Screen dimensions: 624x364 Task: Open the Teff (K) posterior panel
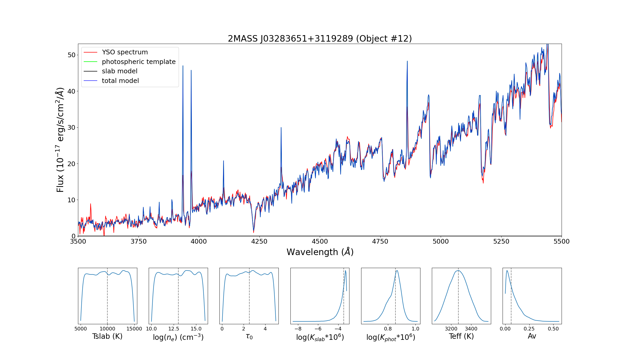(x=461, y=296)
